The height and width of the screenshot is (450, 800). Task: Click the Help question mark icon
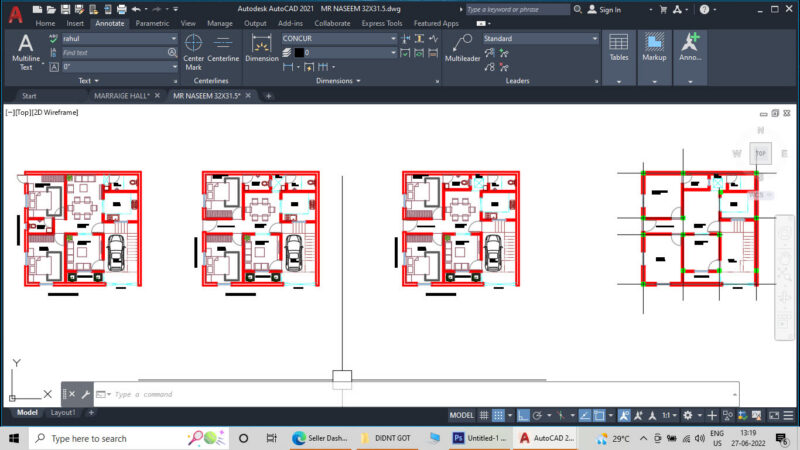coord(704,9)
